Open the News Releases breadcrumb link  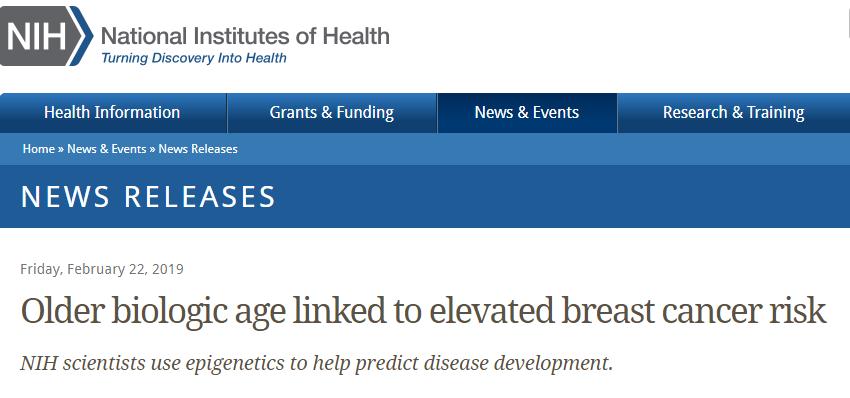[x=198, y=149]
